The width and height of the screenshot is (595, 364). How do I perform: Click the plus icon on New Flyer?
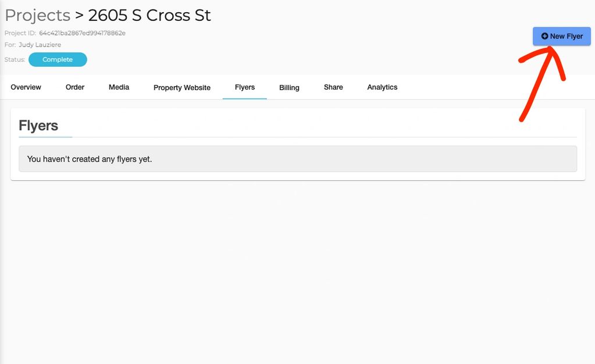(x=544, y=36)
